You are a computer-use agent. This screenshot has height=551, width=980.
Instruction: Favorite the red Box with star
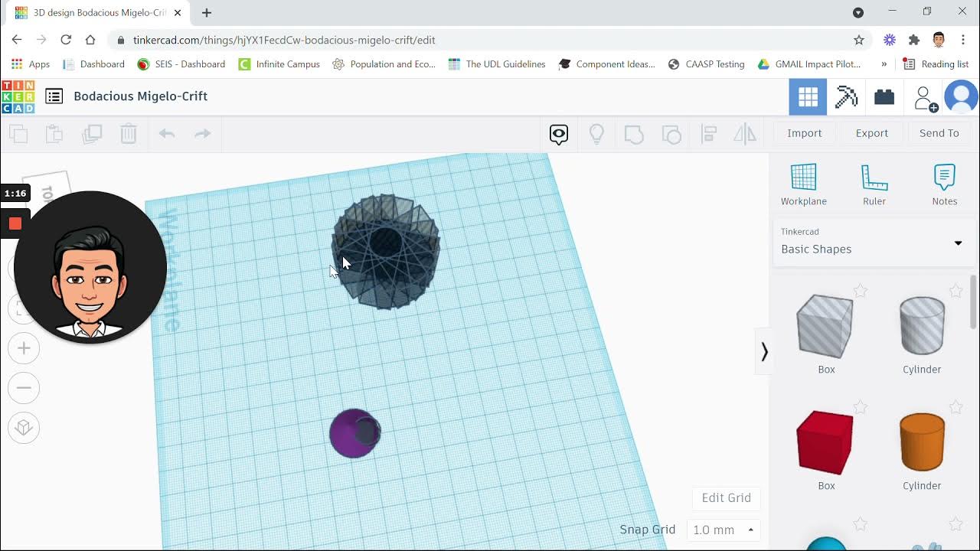click(861, 408)
